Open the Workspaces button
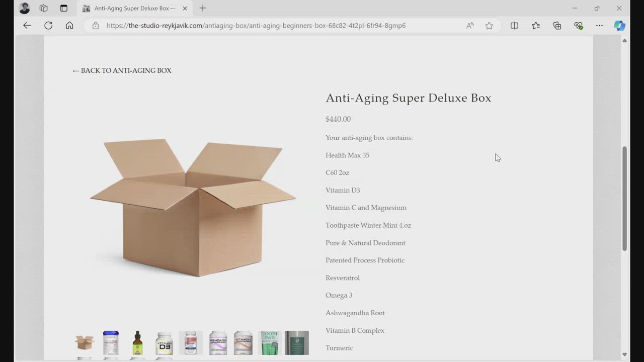644x362 pixels. pyautogui.click(x=44, y=8)
